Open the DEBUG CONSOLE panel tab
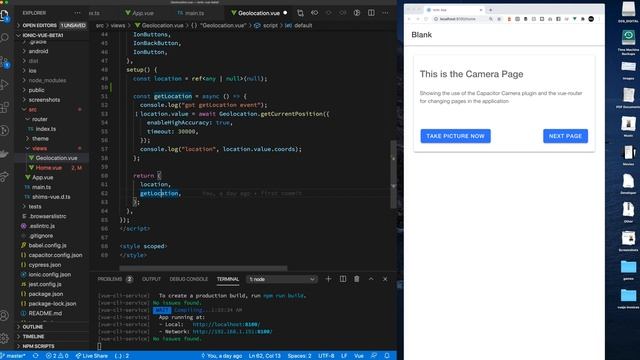This screenshot has height=360, width=640. tap(189, 279)
